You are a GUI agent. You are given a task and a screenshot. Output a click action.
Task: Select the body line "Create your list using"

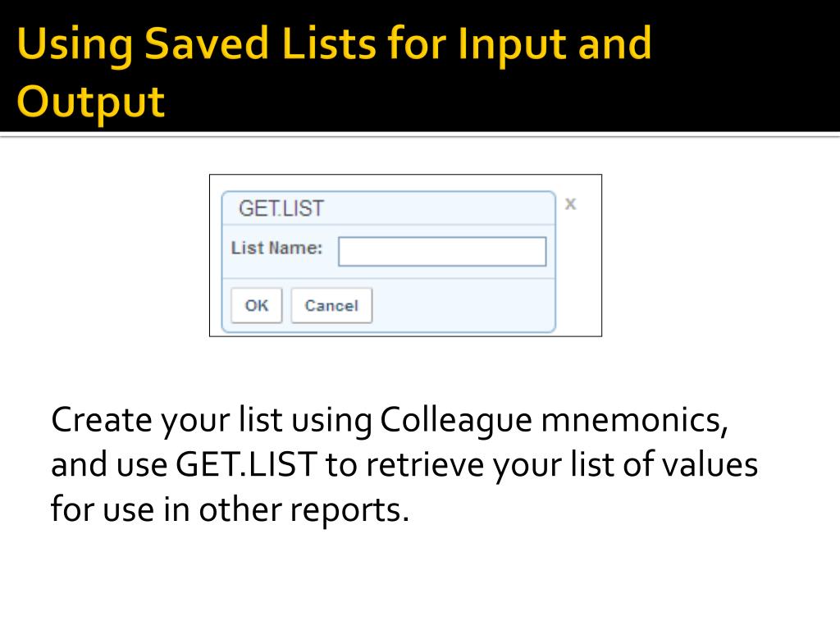pos(212,420)
